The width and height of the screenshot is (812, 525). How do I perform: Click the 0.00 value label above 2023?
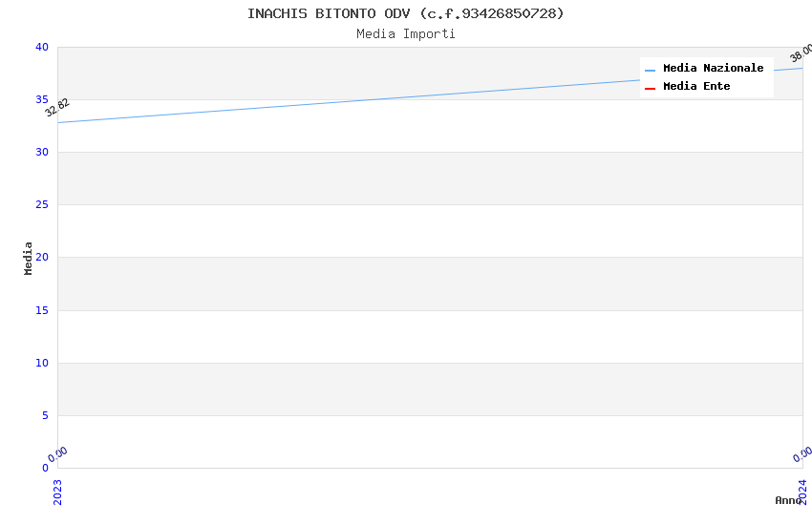tap(58, 454)
